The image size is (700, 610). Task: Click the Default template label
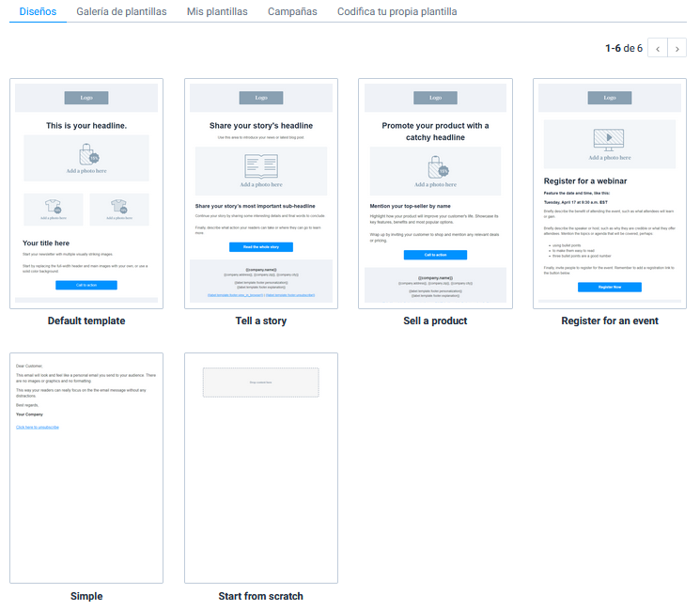[86, 321]
